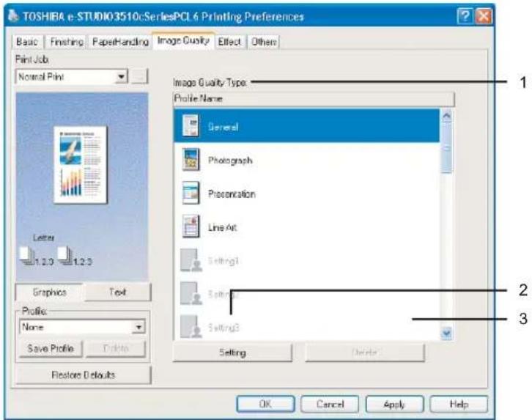Click the Line Art profile icon
Image resolution: width=532 pixels, height=420 pixels.
point(191,226)
